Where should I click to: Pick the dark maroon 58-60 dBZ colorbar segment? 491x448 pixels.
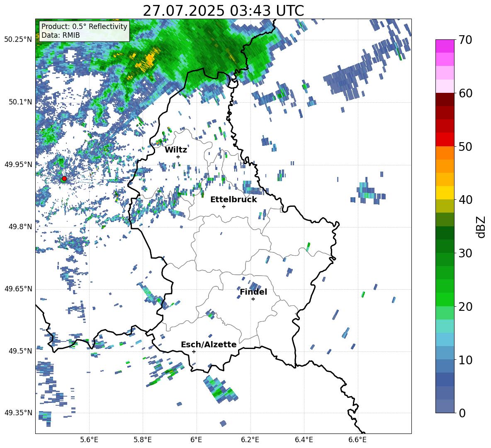tap(445, 99)
